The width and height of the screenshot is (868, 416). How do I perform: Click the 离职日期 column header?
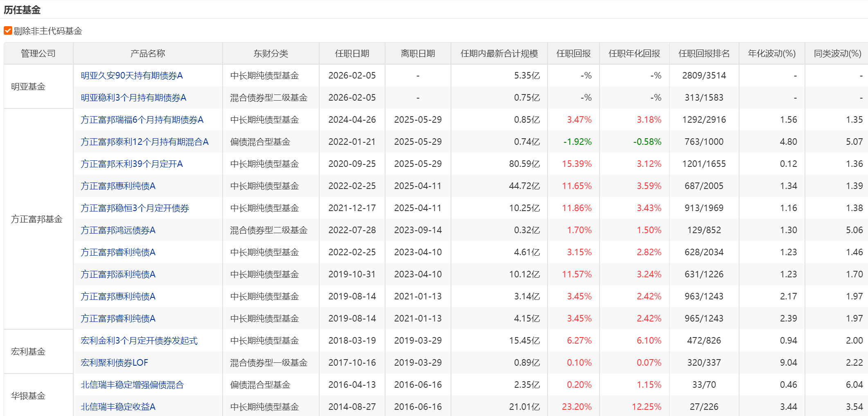pos(418,54)
